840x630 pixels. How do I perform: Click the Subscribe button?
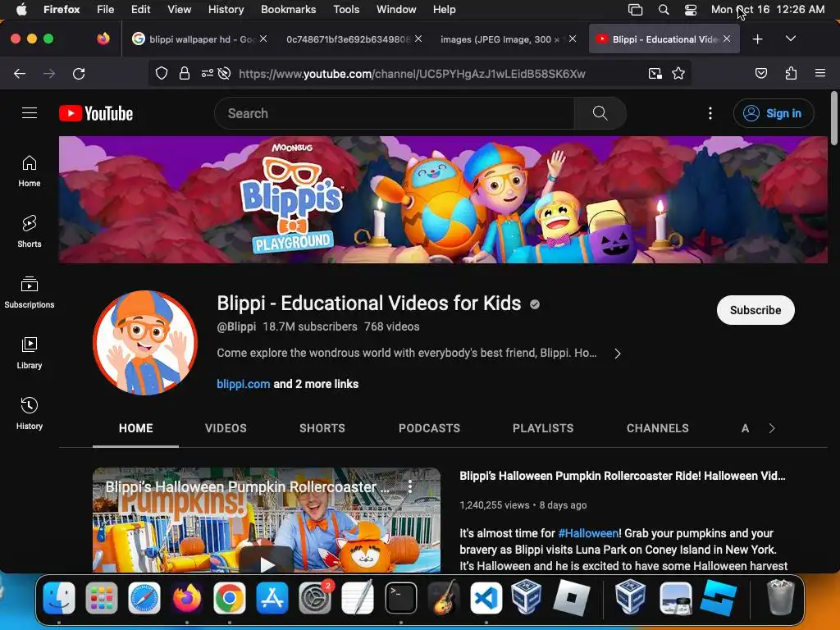click(x=756, y=310)
